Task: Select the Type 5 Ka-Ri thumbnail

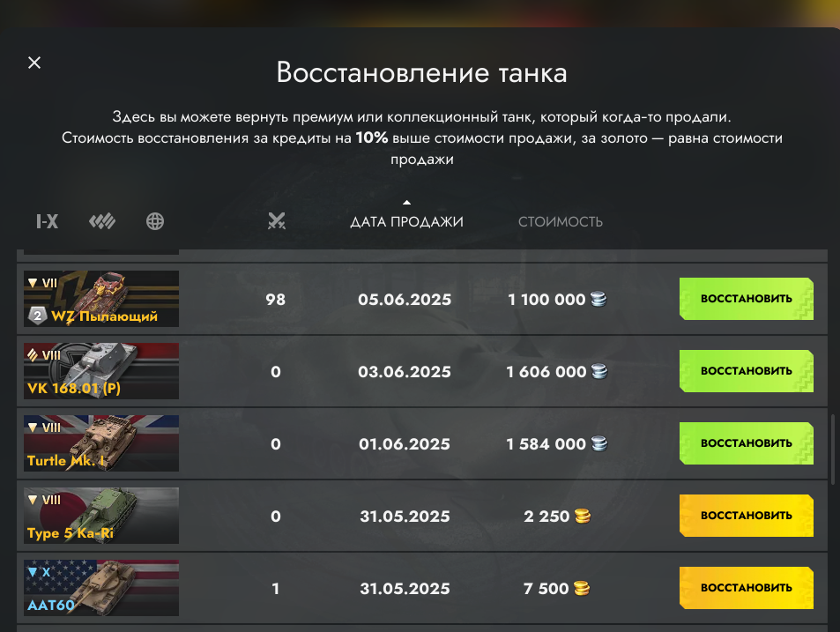Action: (101, 516)
